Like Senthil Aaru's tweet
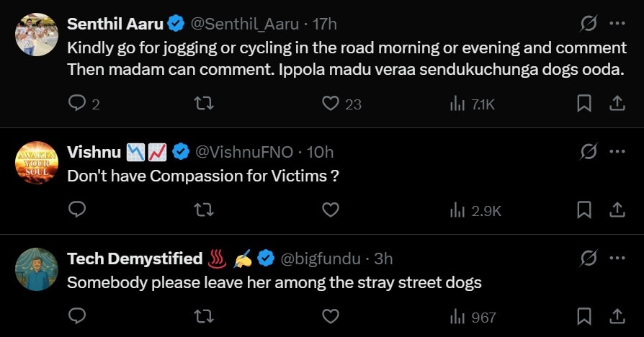The image size is (644, 337). click(x=331, y=104)
